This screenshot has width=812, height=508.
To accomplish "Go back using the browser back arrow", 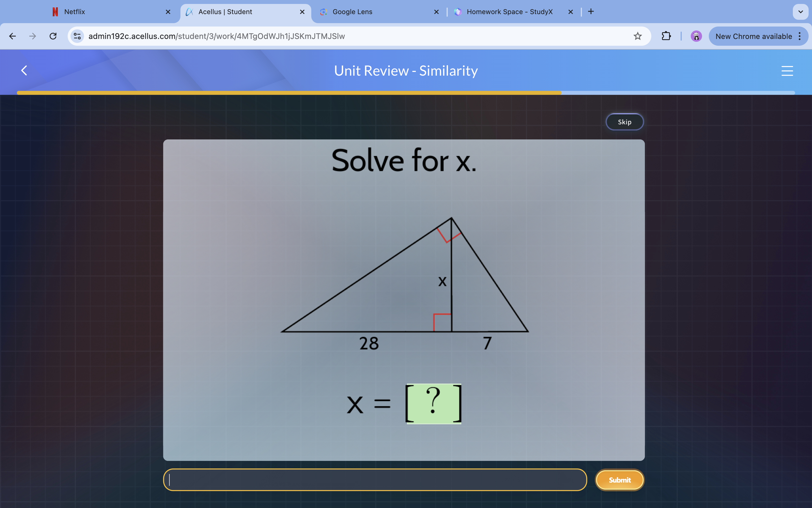I will click(12, 36).
